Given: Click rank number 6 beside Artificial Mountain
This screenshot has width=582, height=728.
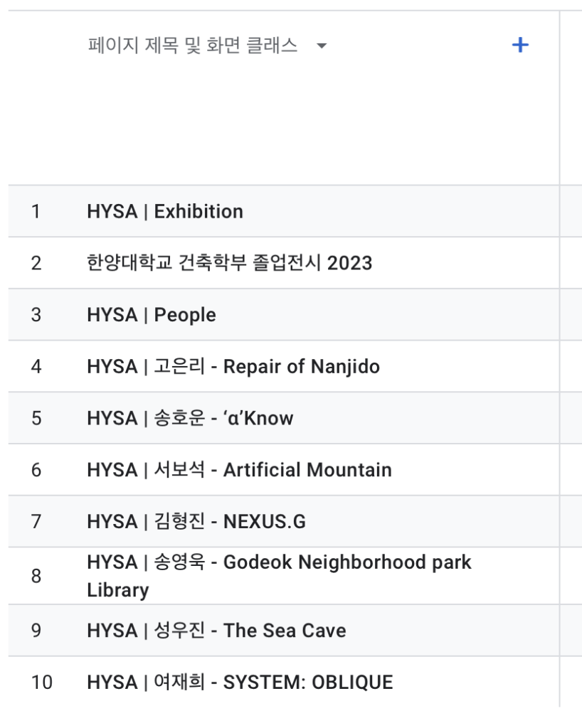Looking at the screenshot, I should tap(36, 470).
